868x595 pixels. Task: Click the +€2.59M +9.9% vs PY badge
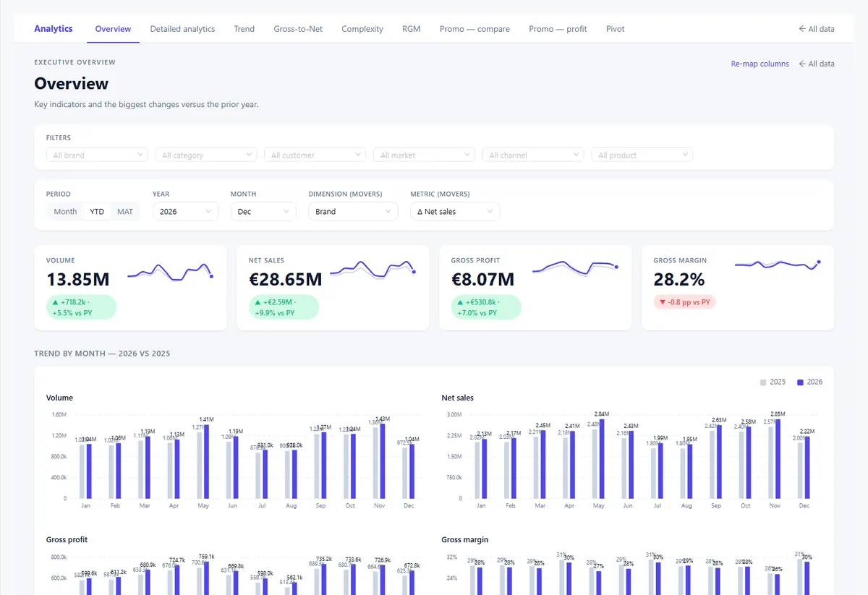pos(284,307)
